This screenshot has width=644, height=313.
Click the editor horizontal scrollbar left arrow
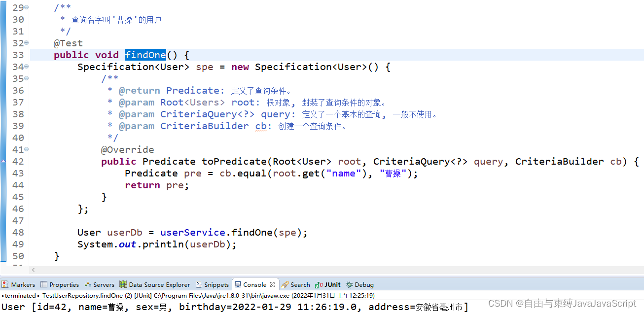pos(33,270)
